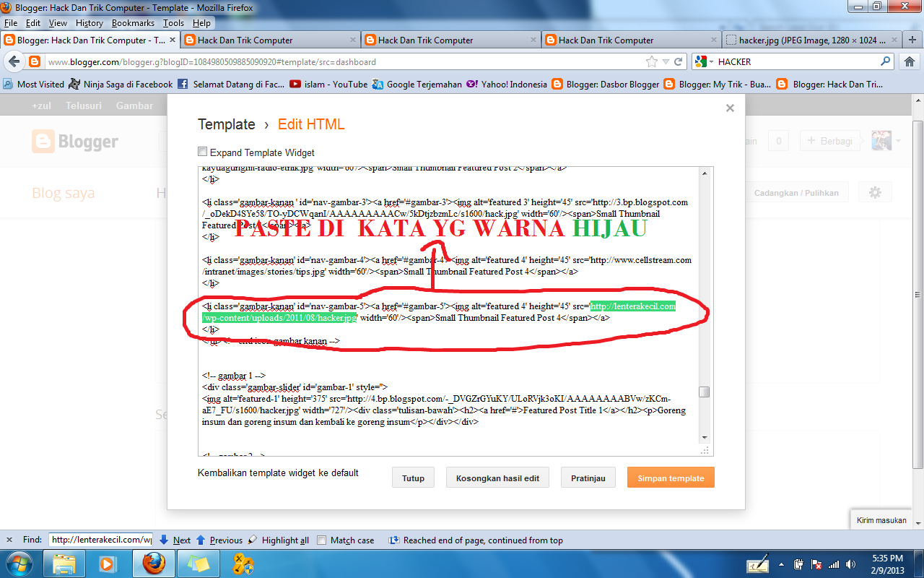924x578 pixels.
Task: Open a new tab with plus button
Action: [912, 40]
